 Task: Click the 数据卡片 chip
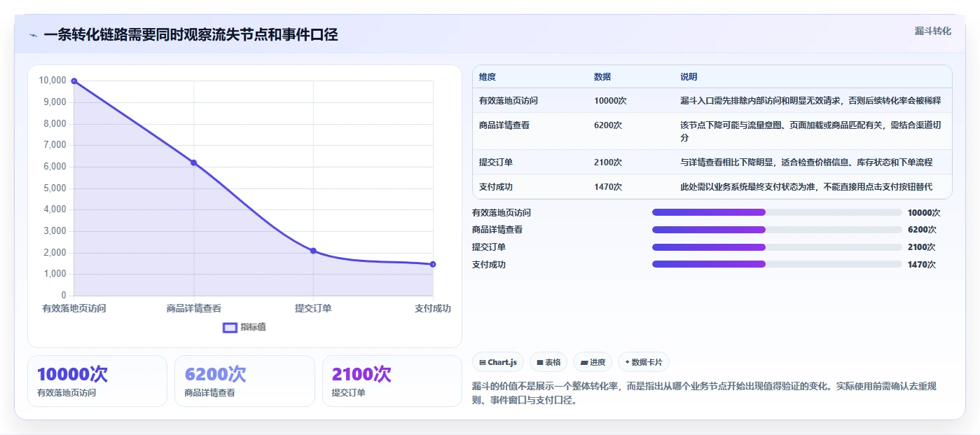click(644, 362)
